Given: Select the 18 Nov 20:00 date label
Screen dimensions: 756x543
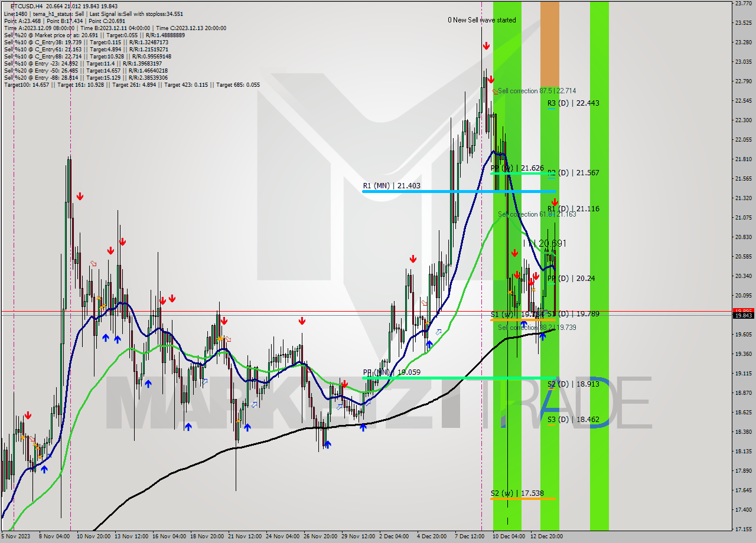Looking at the screenshot, I should tap(207, 537).
